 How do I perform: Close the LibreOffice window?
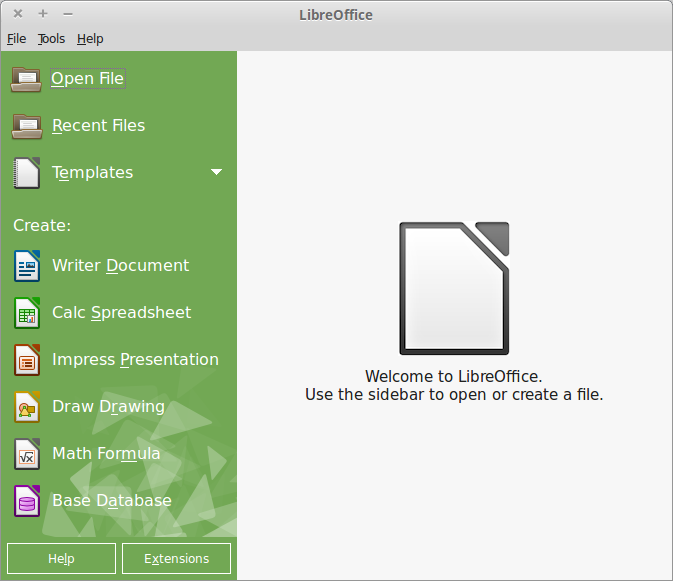18,14
